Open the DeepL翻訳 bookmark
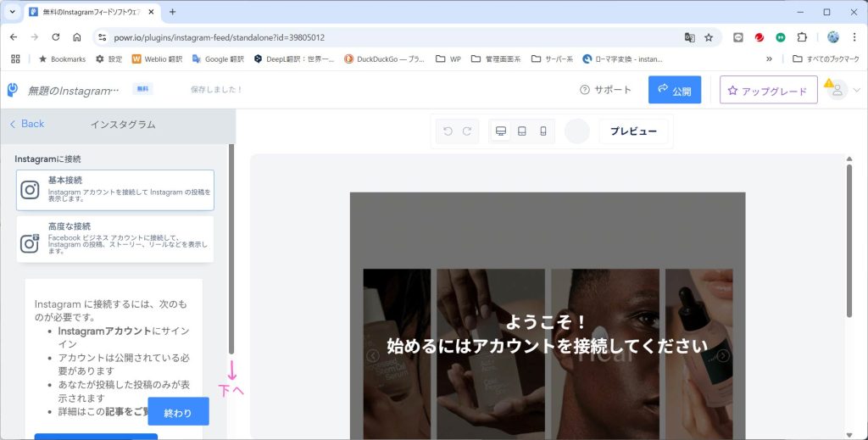The height and width of the screenshot is (440, 868). 294,58
